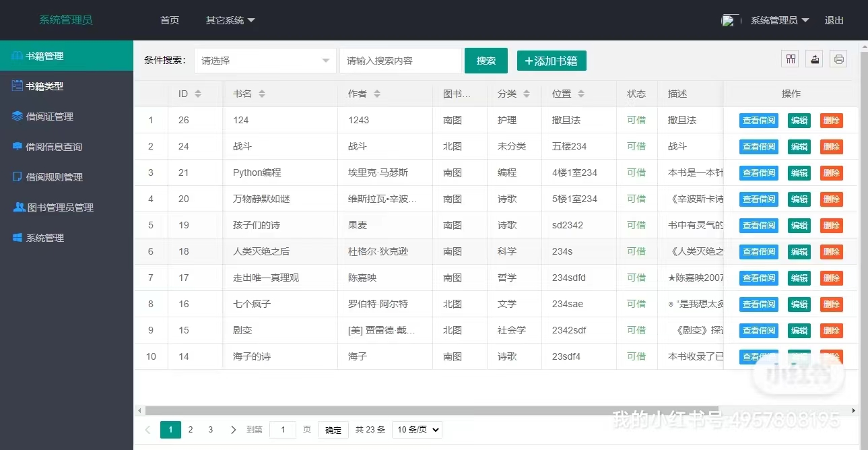The image size is (868, 450).
Task: Click 删除 for the Python编程 book
Action: (x=831, y=172)
